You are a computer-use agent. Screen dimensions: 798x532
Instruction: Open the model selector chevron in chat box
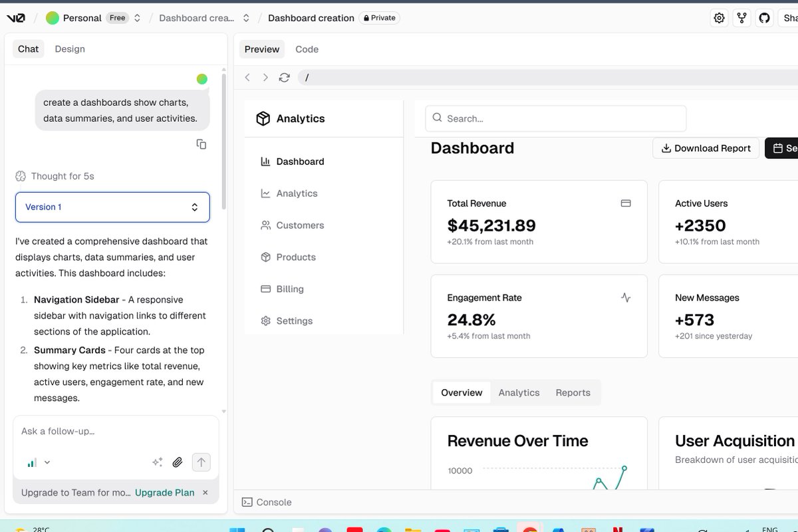(47, 463)
